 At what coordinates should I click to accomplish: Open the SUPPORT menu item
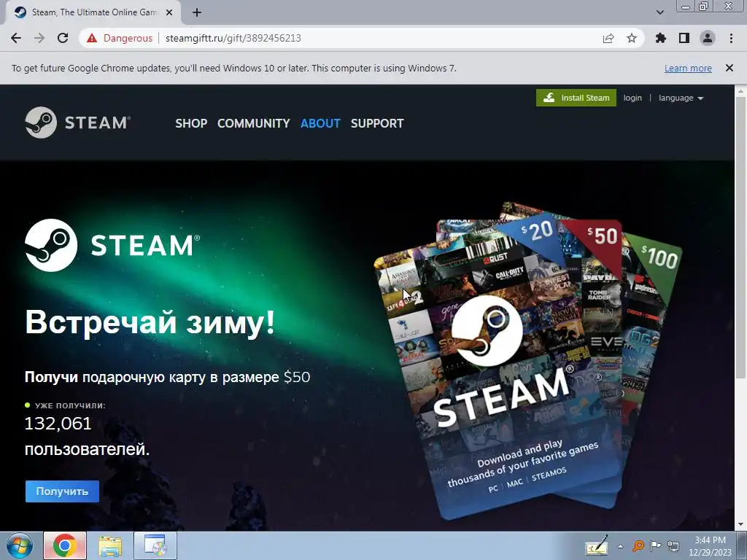coord(377,123)
